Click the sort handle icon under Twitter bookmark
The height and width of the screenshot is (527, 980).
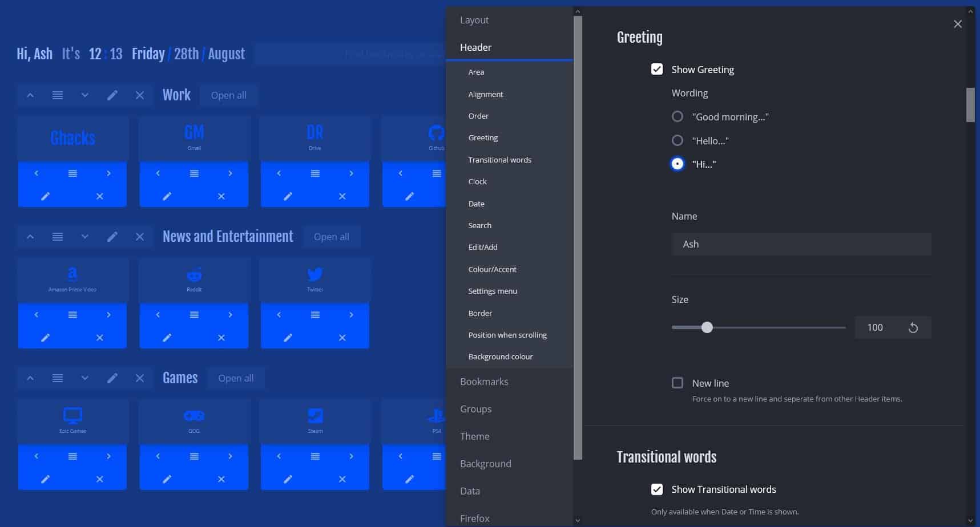pyautogui.click(x=315, y=315)
